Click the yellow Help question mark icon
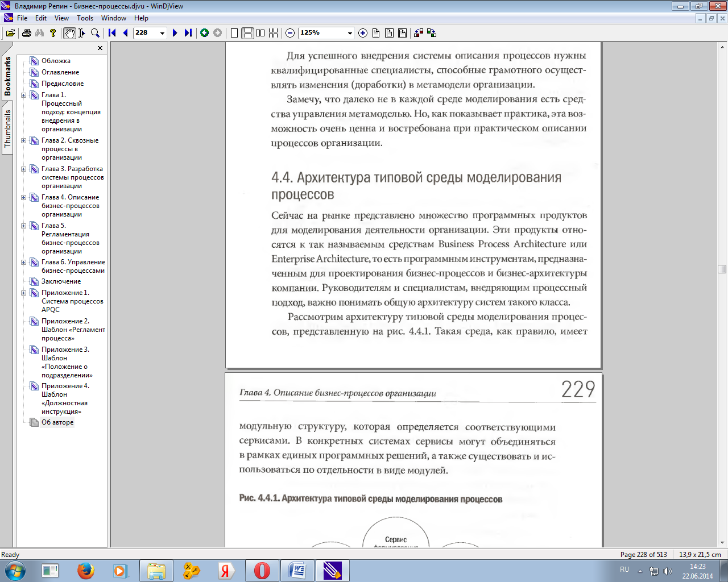This screenshot has height=582, width=728. [x=53, y=33]
